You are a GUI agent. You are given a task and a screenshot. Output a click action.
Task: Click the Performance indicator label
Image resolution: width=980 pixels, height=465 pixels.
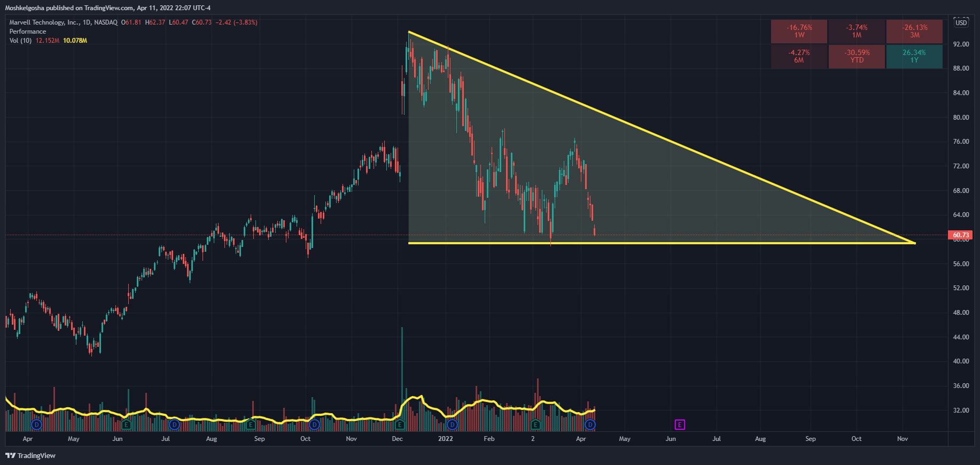(x=28, y=32)
